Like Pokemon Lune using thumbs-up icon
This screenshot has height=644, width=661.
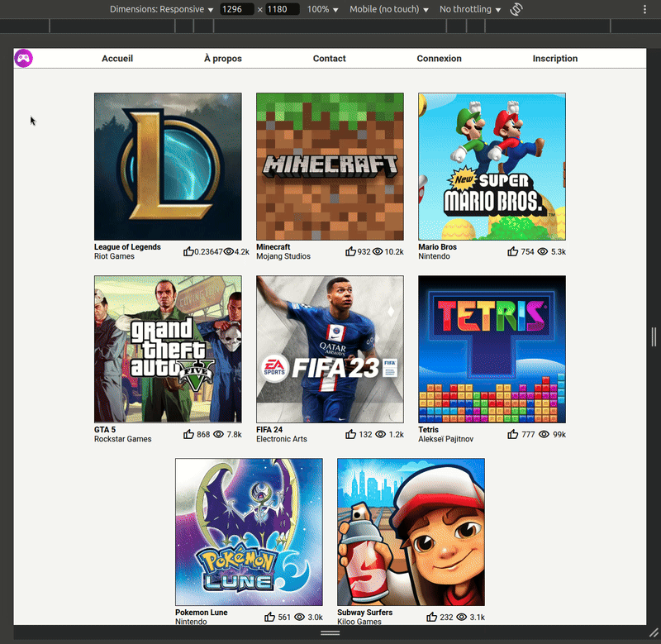(269, 617)
